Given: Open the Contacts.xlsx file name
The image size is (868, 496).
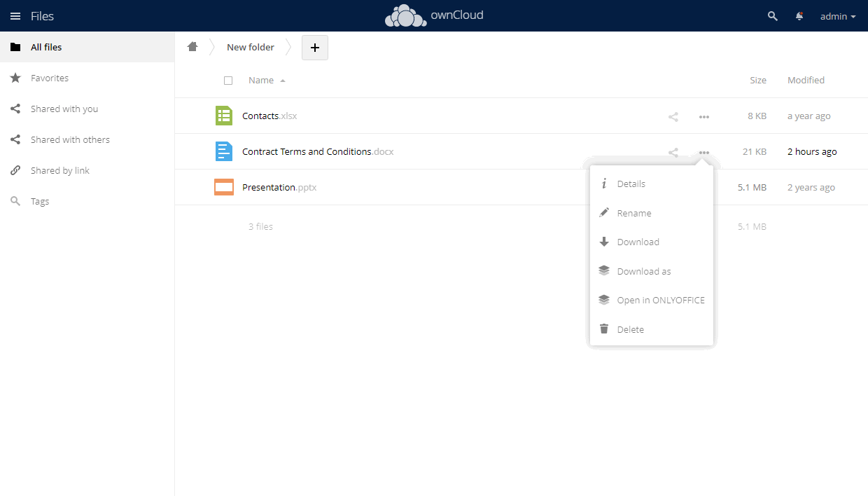Looking at the screenshot, I should click(269, 116).
